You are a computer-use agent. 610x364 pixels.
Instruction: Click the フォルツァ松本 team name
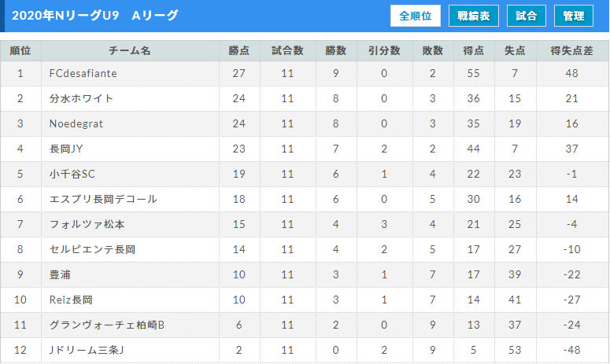click(87, 225)
